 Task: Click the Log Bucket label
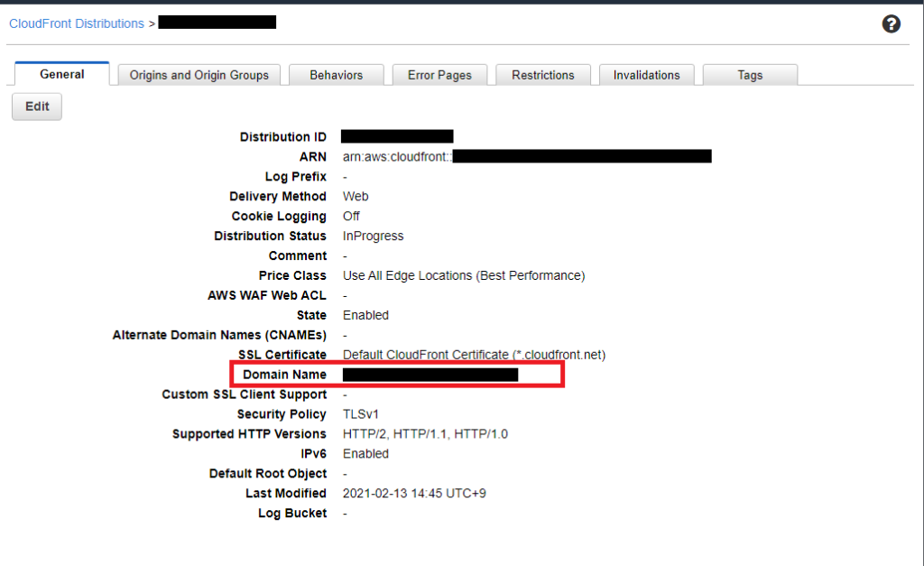[292, 513]
